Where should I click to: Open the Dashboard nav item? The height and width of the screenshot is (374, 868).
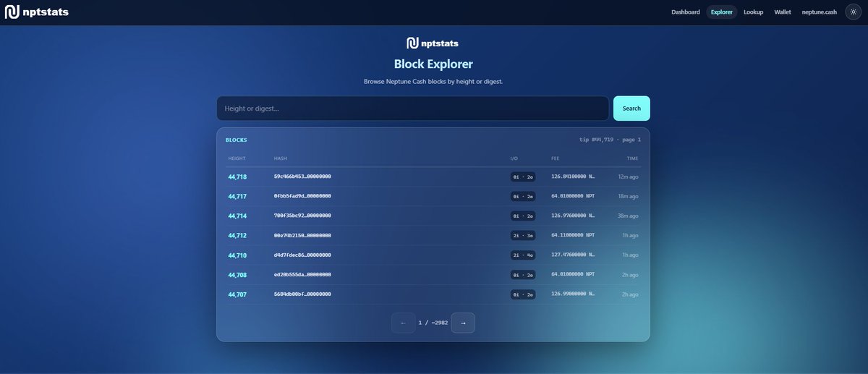[686, 12]
